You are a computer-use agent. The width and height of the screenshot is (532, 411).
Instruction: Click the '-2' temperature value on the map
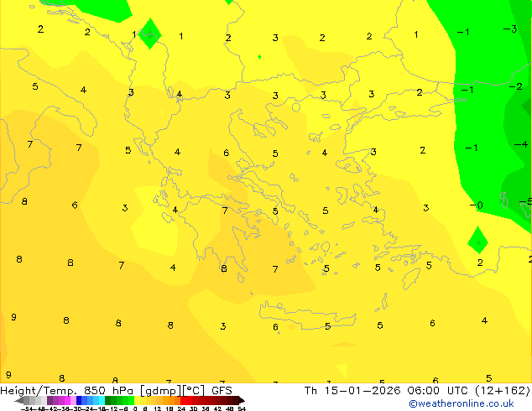pos(515,86)
